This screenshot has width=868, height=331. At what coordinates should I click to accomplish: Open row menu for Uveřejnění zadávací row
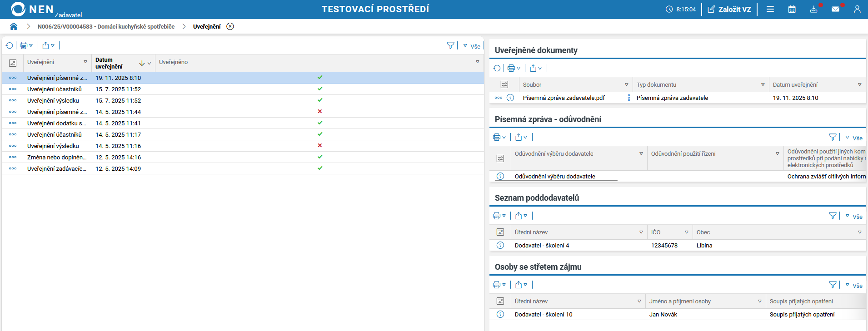point(13,168)
